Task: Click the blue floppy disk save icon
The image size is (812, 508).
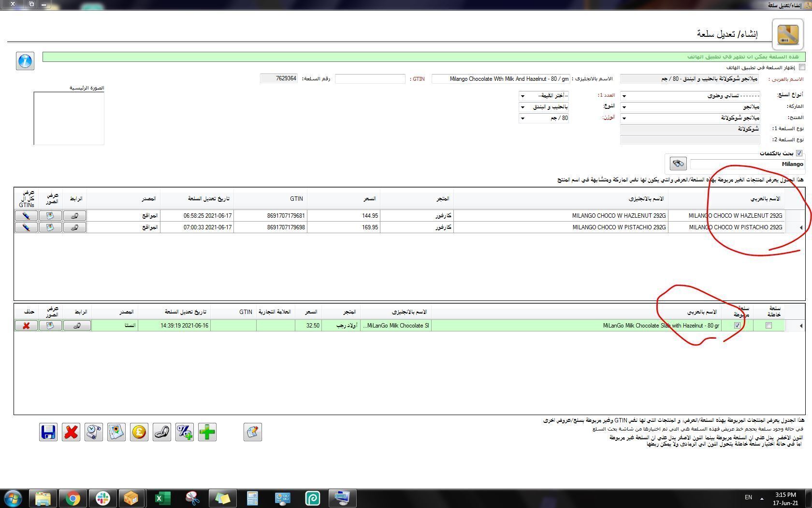Action: [x=48, y=432]
